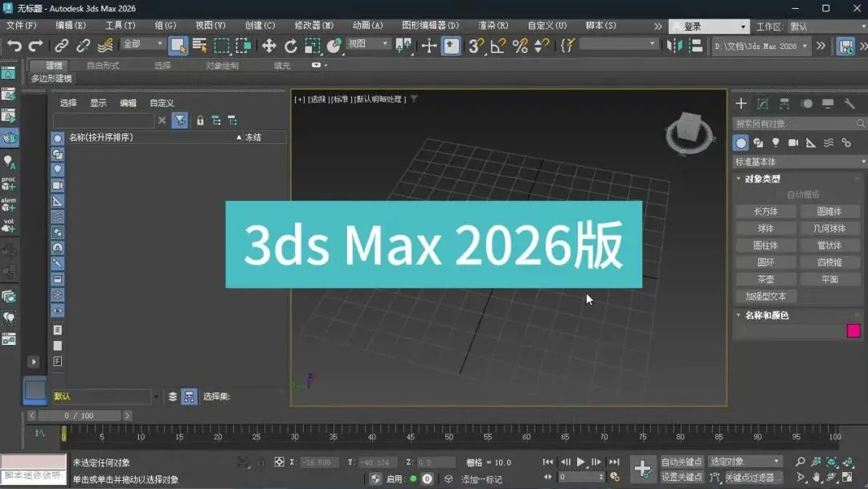Click the 平面 plane button
This screenshot has height=489, width=868.
[829, 280]
